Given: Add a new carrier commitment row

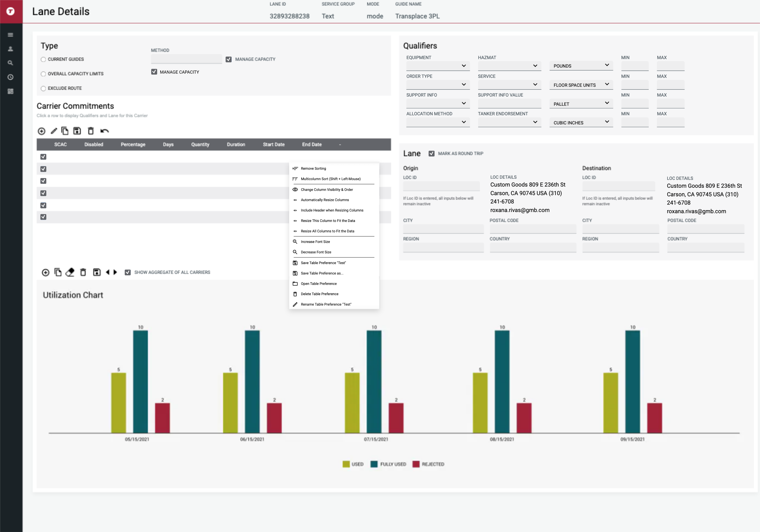Looking at the screenshot, I should pos(41,131).
